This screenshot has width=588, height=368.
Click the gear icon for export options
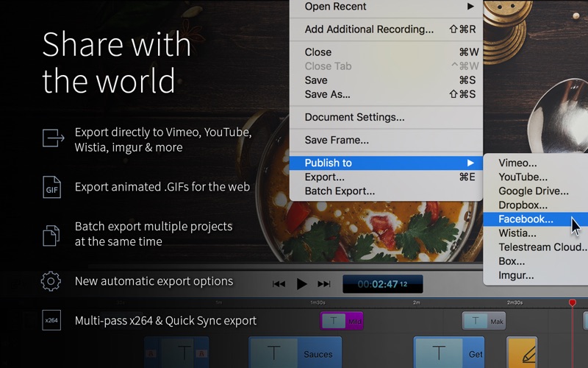tap(51, 281)
